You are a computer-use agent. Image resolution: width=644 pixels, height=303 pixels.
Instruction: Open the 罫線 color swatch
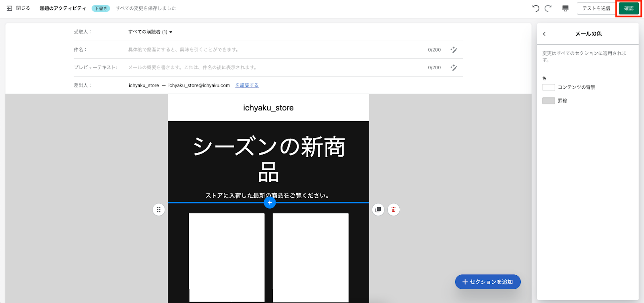[x=549, y=101]
